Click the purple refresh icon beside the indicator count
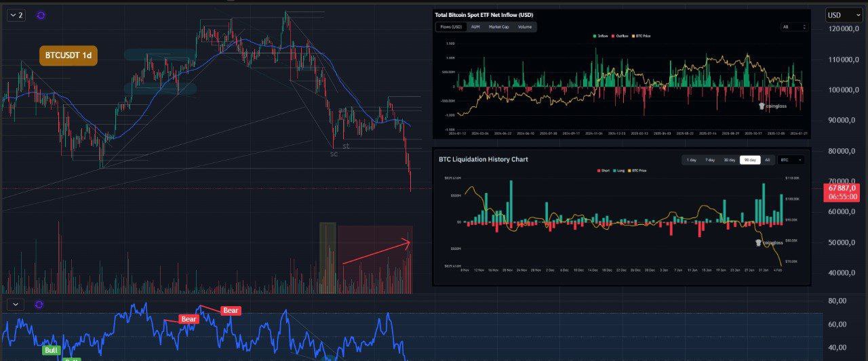Viewport: 868px width, 361px height. click(40, 15)
